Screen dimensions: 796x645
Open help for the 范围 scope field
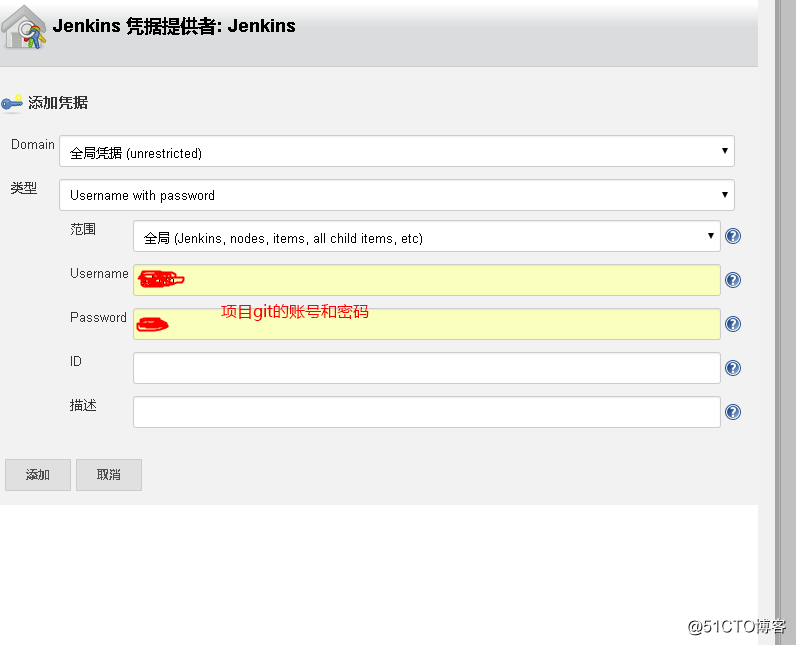point(733,236)
